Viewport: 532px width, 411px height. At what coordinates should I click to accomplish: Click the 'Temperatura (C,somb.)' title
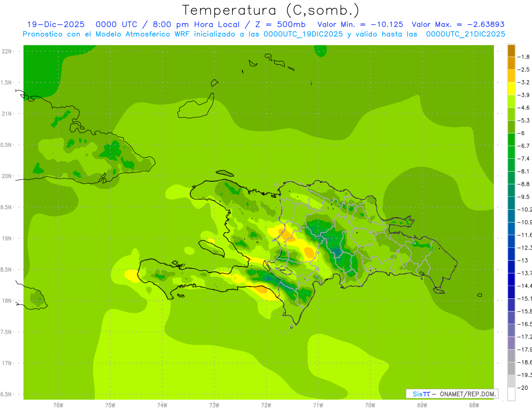(270, 10)
